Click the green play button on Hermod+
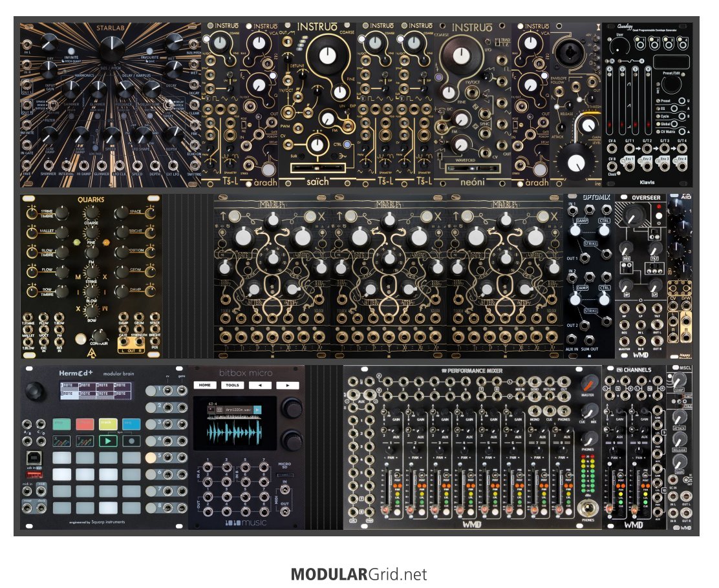Screen dimensions: 719x588 (108, 441)
